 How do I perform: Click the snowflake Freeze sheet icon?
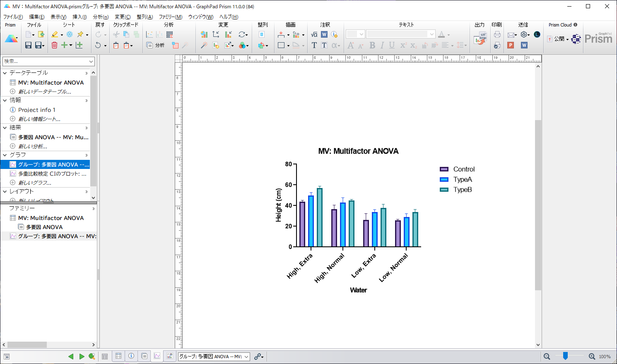point(70,35)
